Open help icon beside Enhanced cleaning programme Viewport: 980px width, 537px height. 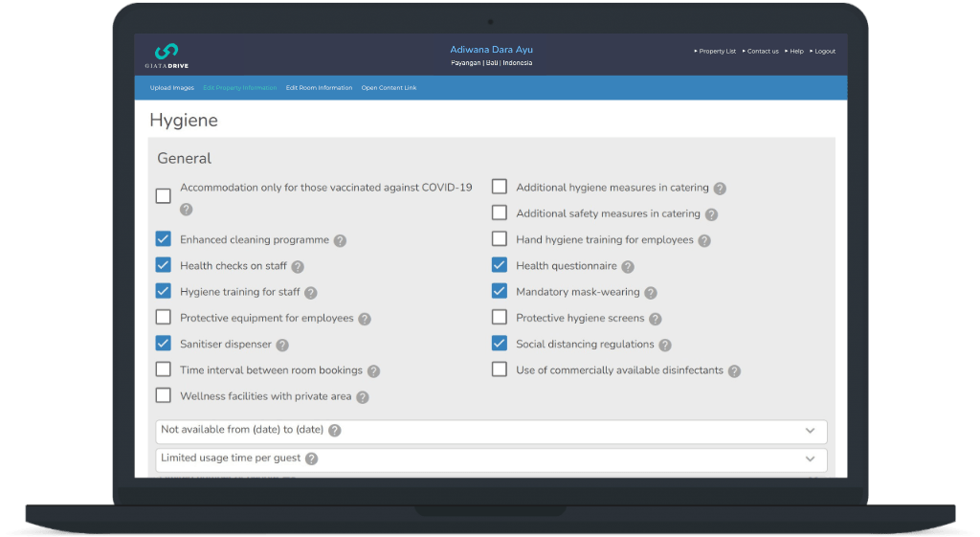coord(340,241)
